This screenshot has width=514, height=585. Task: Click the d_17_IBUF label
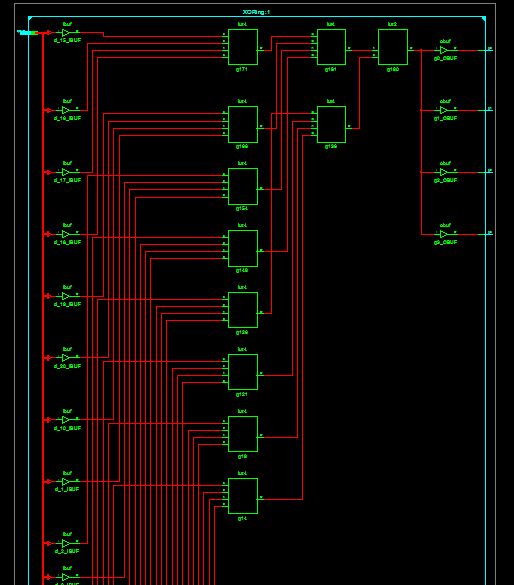click(68, 180)
